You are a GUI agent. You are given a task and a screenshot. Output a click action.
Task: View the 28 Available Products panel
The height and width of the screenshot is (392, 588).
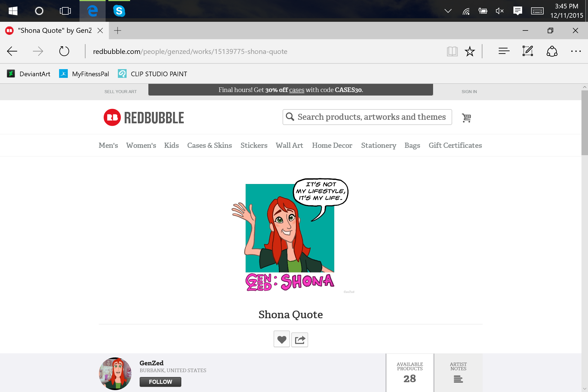pos(410,373)
